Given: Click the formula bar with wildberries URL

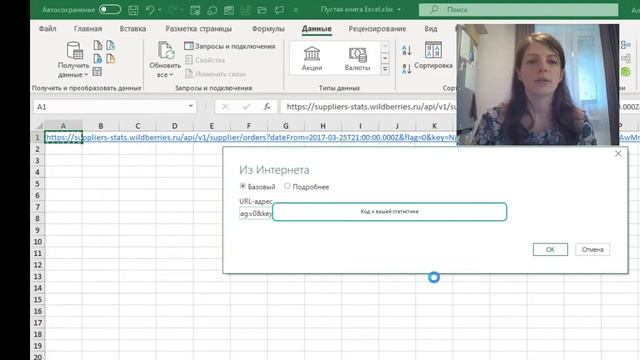Looking at the screenshot, I should tap(369, 107).
